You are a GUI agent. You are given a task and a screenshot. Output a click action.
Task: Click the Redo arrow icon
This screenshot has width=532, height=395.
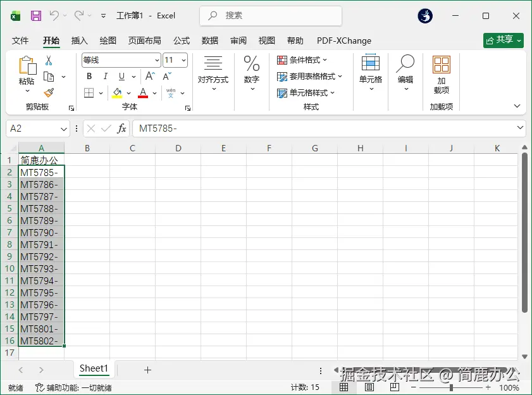coord(79,16)
